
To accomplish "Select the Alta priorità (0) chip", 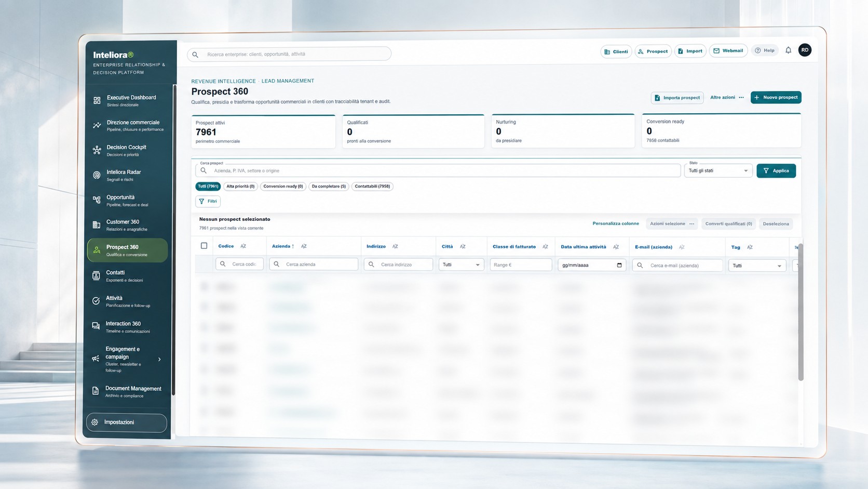I will coord(240,186).
